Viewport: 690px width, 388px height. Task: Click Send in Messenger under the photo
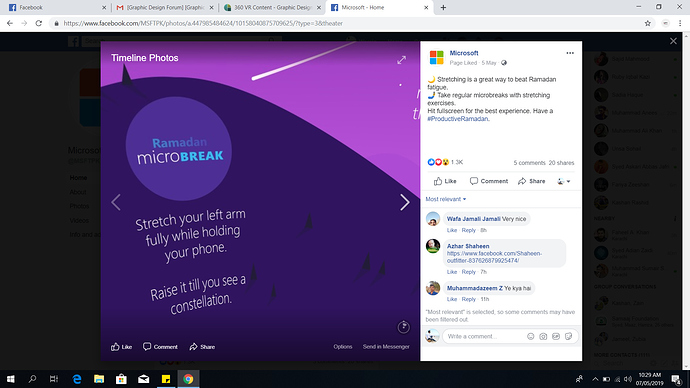click(x=386, y=347)
